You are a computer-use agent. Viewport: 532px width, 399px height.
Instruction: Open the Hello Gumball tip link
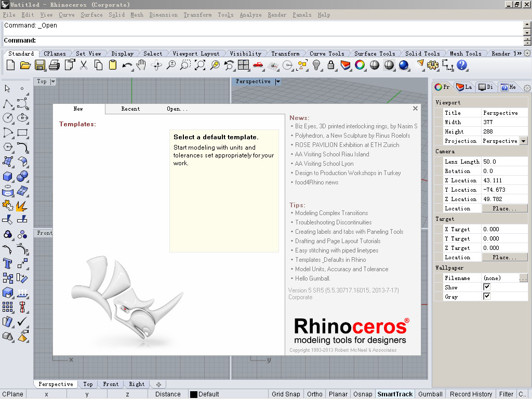312,278
